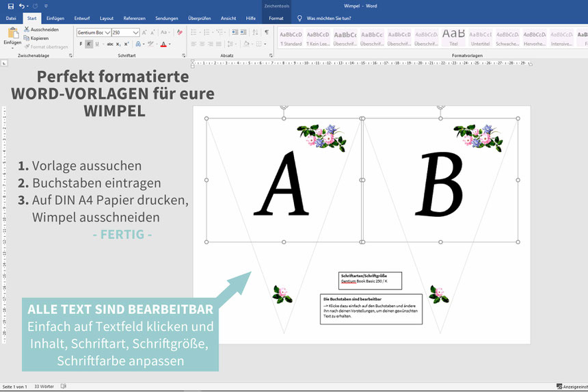
Task: Click the Redo icon in the title bar
Action: (36, 6)
